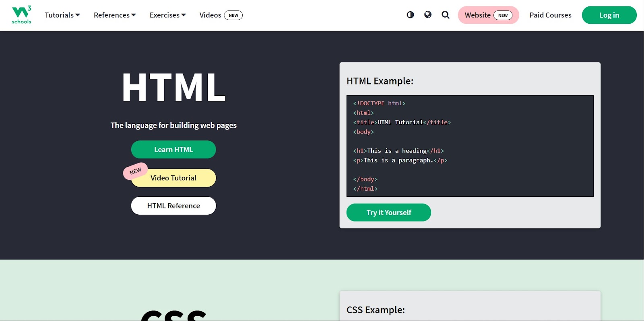Click inside the HTML example code box
Screen dimensions: 644x321
pyautogui.click(x=470, y=146)
